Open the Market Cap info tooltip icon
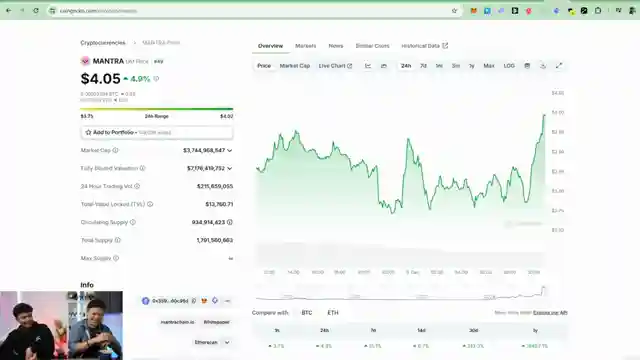Image resolution: width=640 pixels, height=360 pixels. click(116, 150)
